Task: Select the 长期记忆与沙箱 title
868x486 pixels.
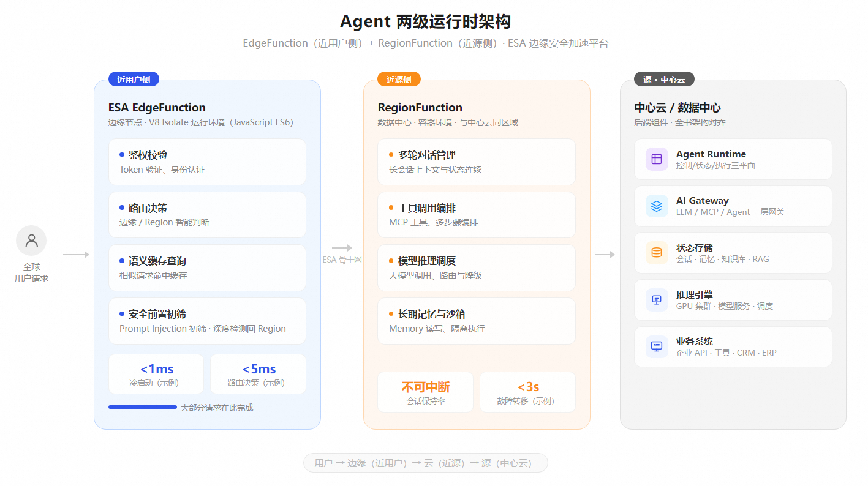Action: (x=432, y=314)
